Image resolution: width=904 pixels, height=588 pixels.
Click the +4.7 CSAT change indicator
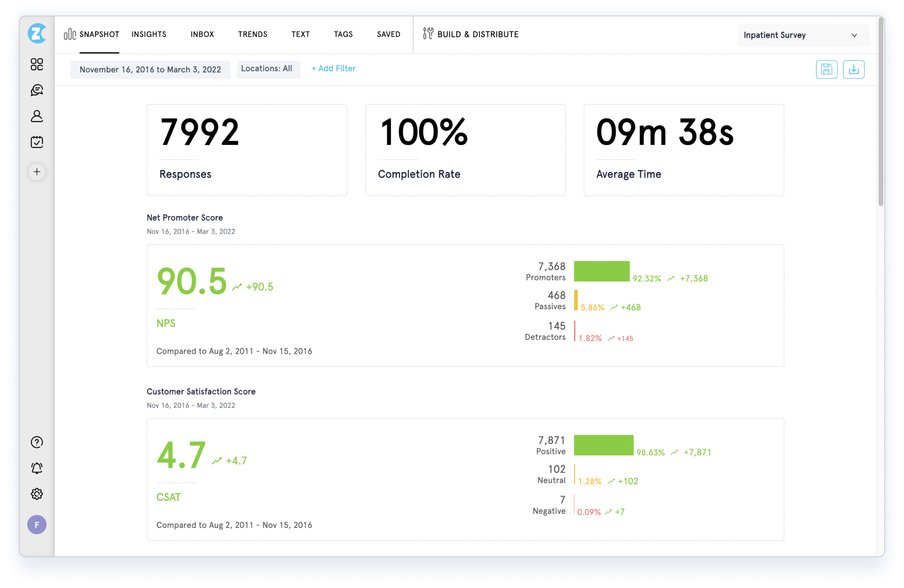236,461
